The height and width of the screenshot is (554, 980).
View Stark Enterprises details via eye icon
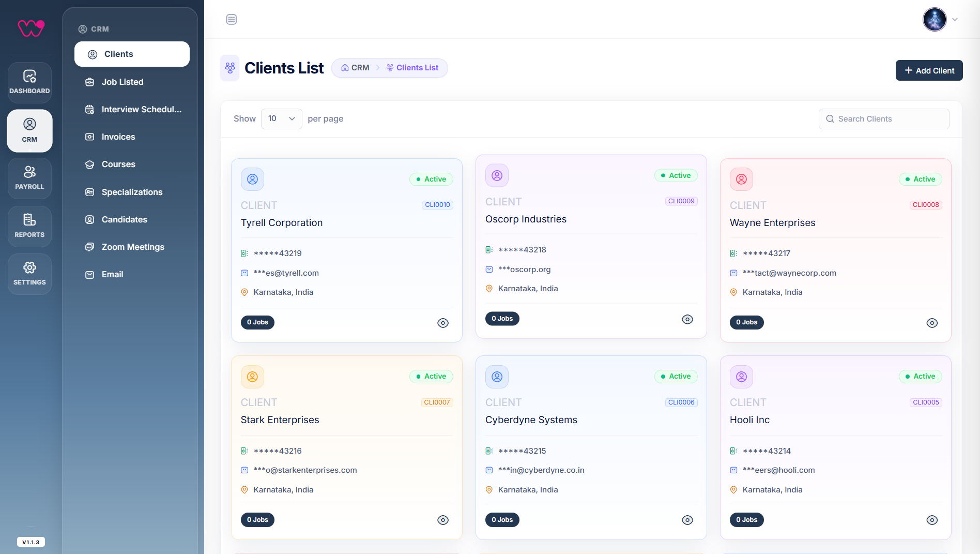coord(443,520)
